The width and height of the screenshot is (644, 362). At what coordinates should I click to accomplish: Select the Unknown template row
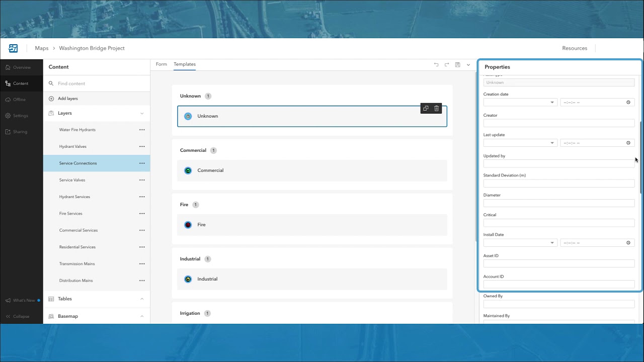(x=312, y=116)
